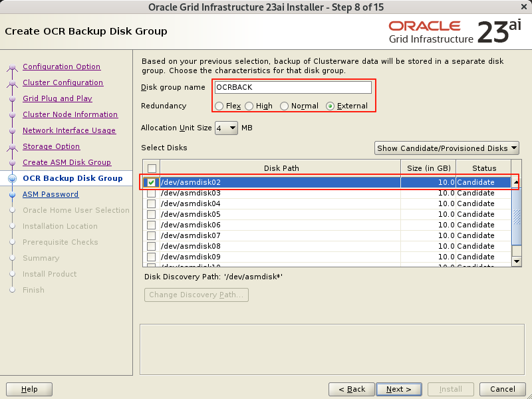Click the Disk Path column header
The width and height of the screenshot is (532, 399).
pos(281,168)
